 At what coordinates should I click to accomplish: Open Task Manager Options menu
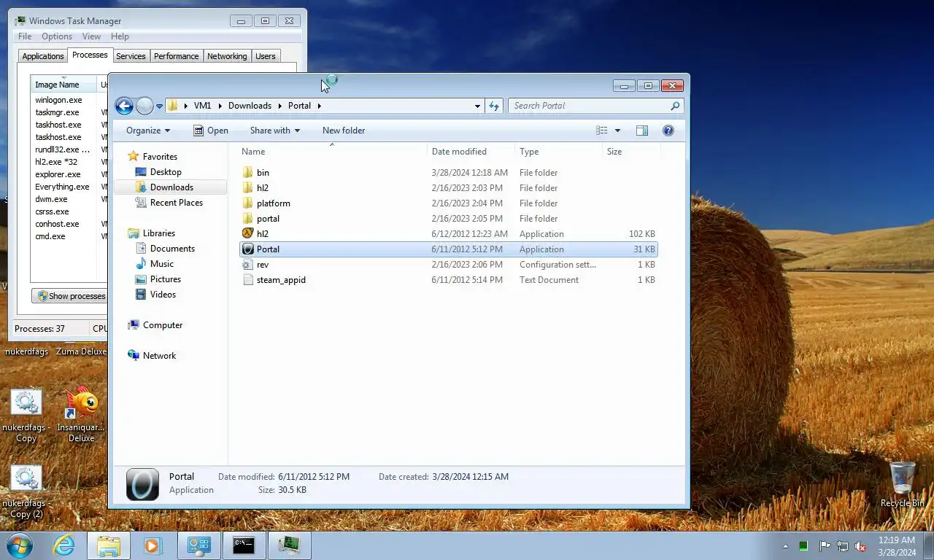57,36
